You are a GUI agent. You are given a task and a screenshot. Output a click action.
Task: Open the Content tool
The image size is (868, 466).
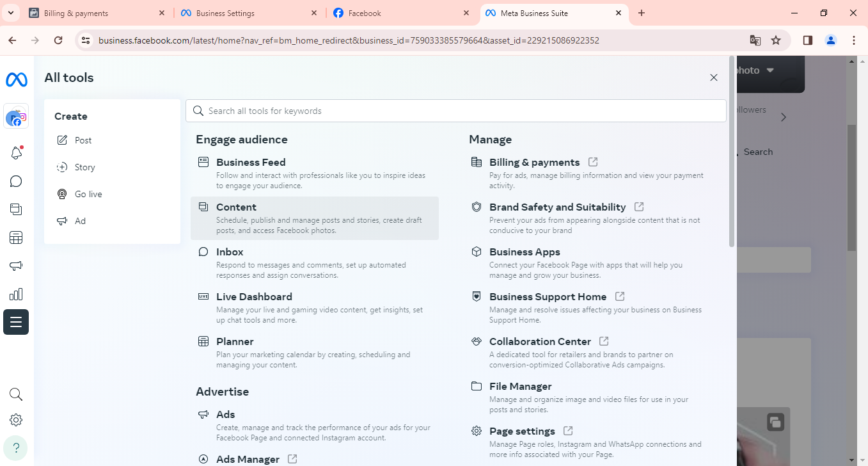click(x=315, y=218)
